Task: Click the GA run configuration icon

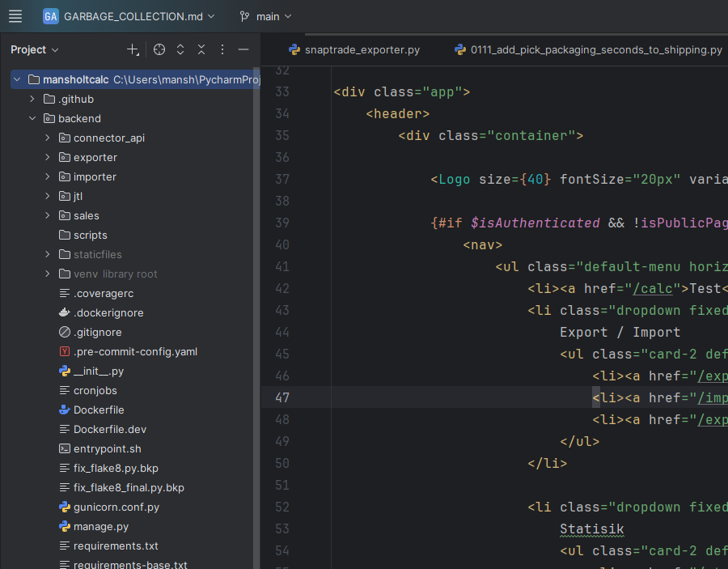Action: pyautogui.click(x=51, y=15)
